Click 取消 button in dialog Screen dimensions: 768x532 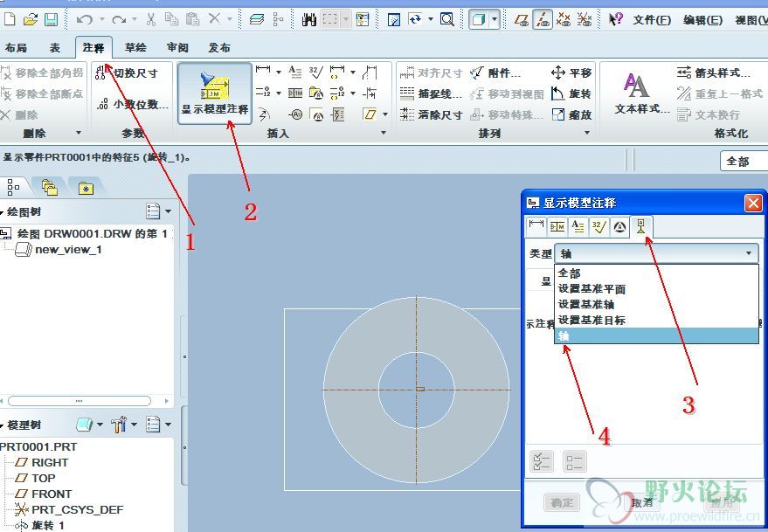[641, 502]
